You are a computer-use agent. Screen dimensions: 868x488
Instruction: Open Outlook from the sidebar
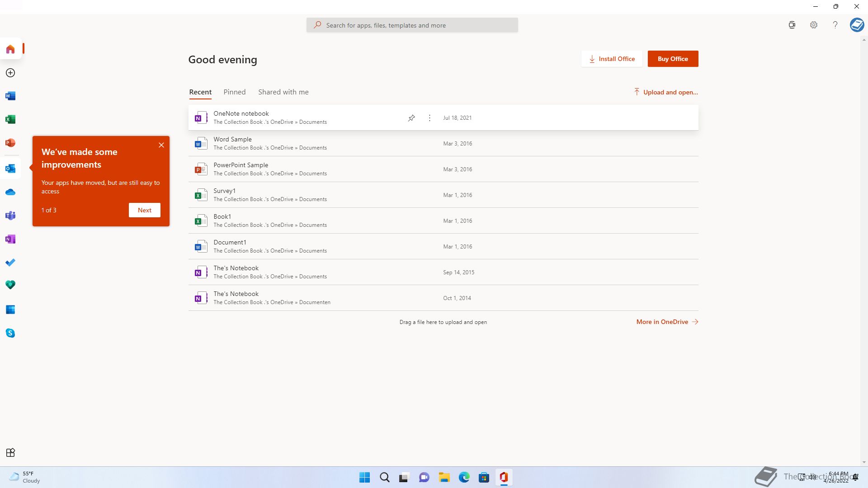(10, 169)
